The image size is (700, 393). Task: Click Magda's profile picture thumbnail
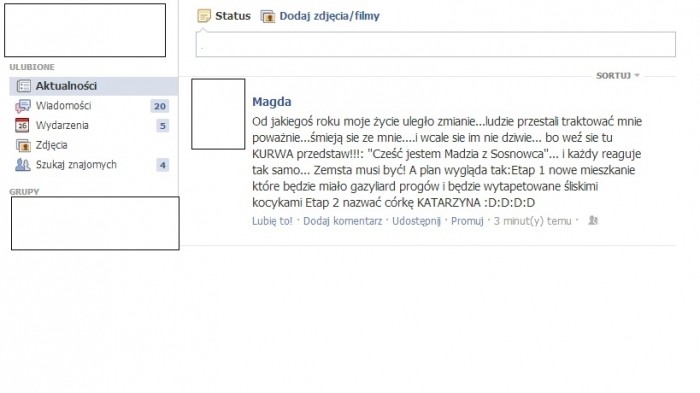click(218, 114)
